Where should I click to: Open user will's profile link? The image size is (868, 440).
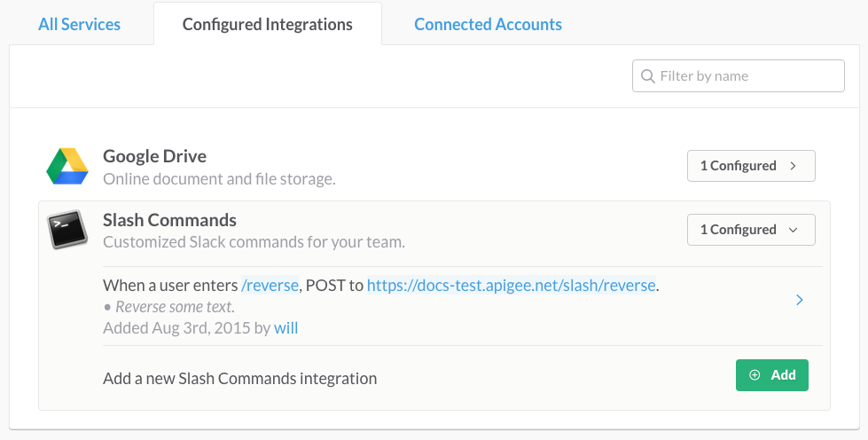[285, 328]
